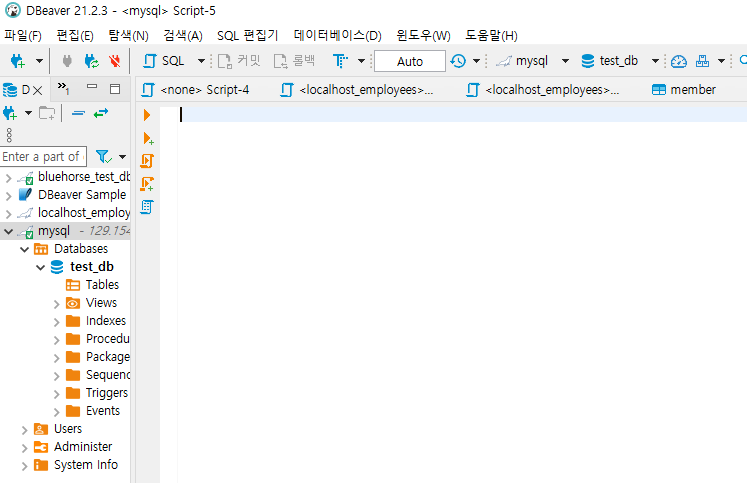Image resolution: width=747 pixels, height=483 pixels.
Task: Click the Explain execution plan icon
Action: point(147,207)
